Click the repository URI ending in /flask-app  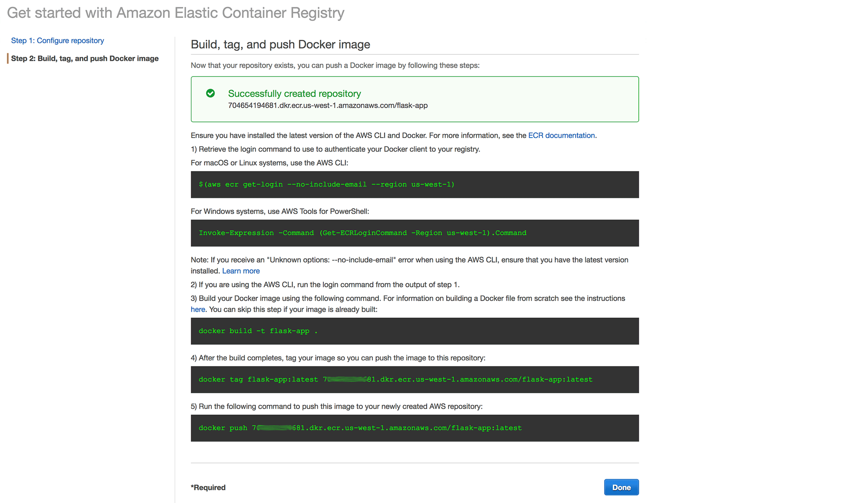tap(328, 105)
